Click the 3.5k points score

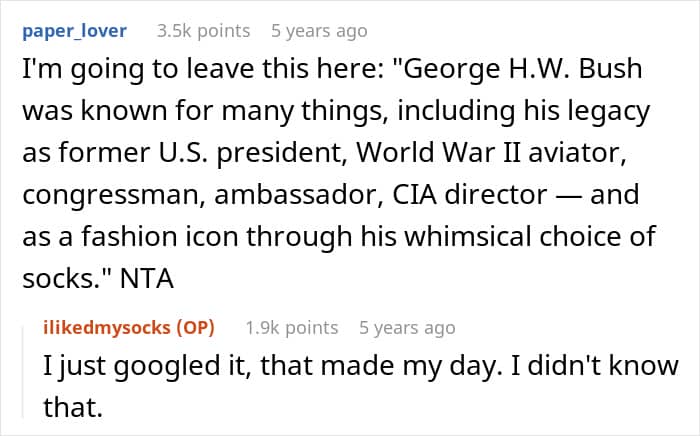203,31
